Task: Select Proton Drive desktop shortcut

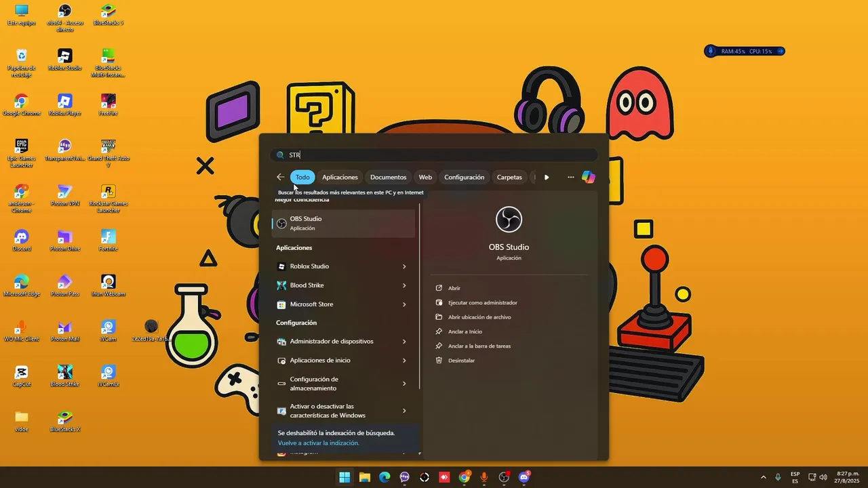Action: (x=64, y=241)
